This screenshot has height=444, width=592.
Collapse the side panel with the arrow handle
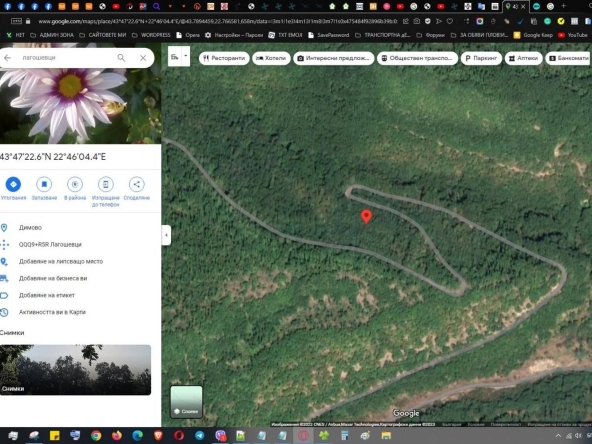166,235
